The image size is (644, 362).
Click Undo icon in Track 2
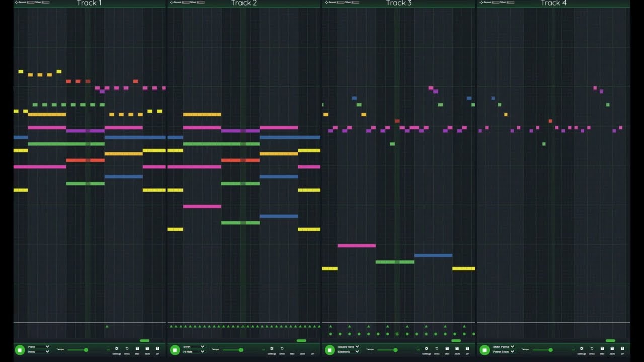coord(282,348)
